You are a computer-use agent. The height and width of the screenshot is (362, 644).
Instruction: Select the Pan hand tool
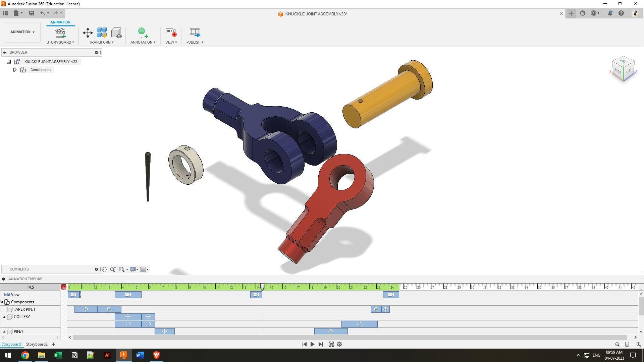coord(104,269)
